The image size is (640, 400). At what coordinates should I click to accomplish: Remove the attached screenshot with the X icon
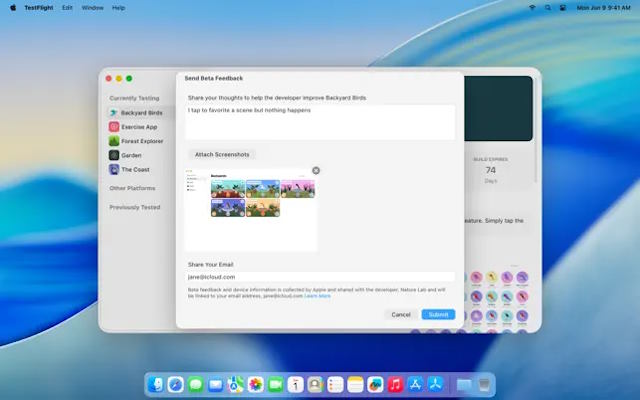(x=316, y=171)
